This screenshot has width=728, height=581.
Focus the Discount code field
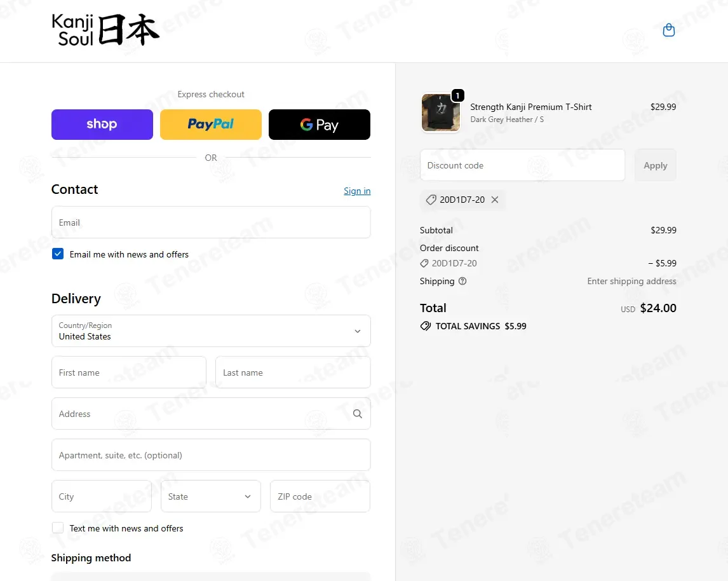pos(522,165)
